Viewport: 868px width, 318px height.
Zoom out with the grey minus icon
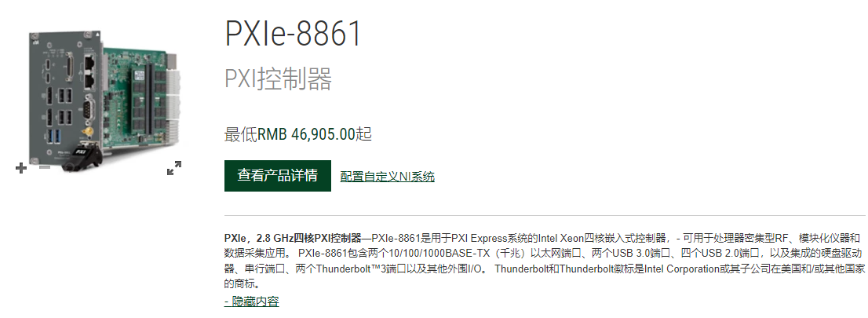coord(44,166)
